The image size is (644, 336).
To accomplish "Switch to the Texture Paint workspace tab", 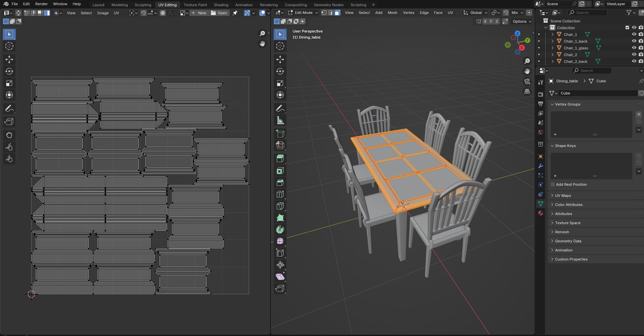I will click(195, 5).
